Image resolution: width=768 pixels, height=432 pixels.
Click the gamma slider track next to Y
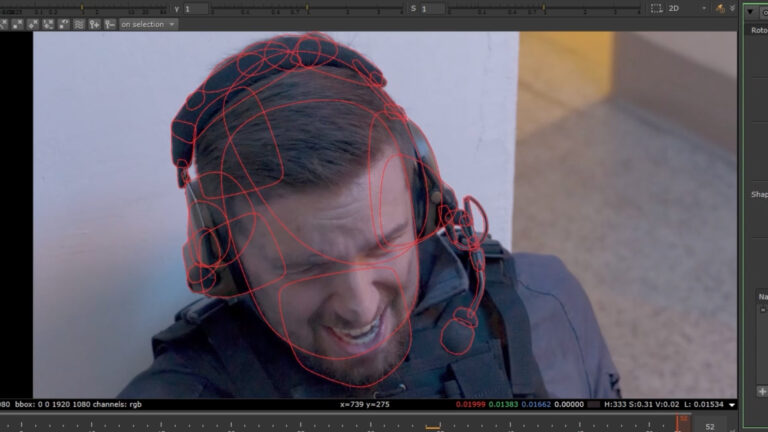(308, 9)
